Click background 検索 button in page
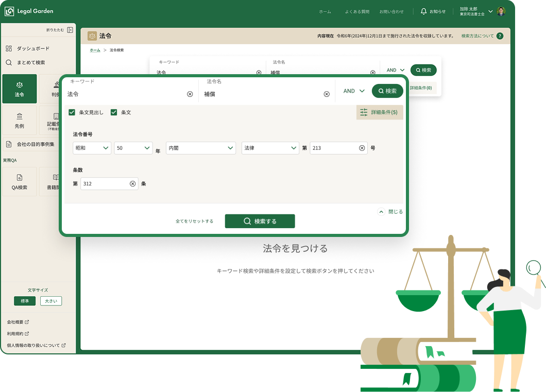Screen dimensions: 546x392 423,70
